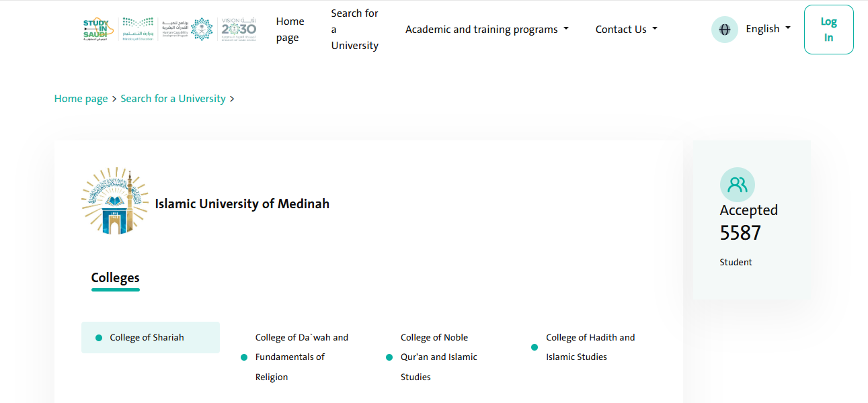Follow Search for a University breadcrumb link
The height and width of the screenshot is (403, 868).
click(x=173, y=99)
